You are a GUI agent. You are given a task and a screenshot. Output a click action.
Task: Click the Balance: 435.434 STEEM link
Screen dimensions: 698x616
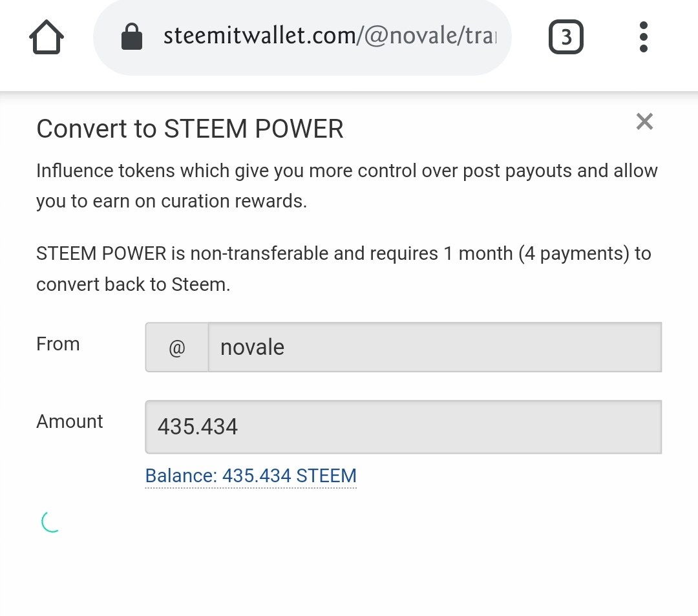(251, 476)
